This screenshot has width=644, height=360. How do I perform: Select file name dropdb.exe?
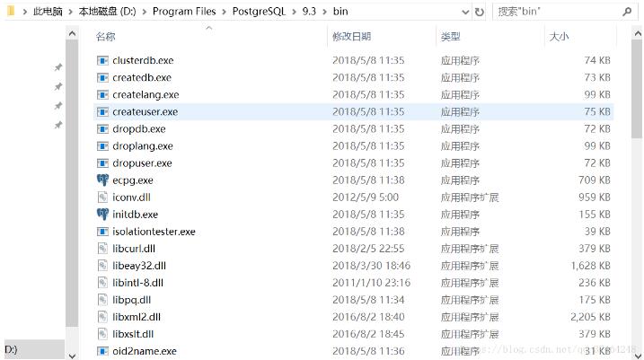139,129
